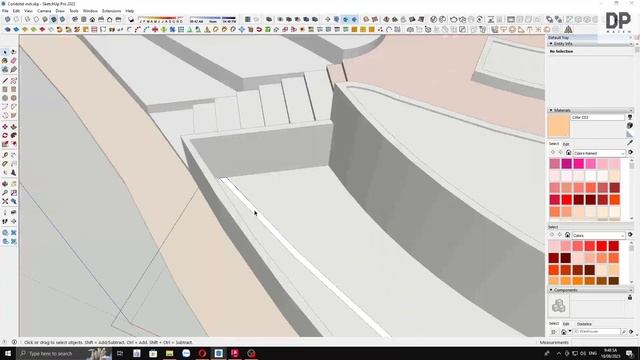Open the lower Colors library dropdown
Viewport: 640px width, 360px height.
(x=599, y=236)
